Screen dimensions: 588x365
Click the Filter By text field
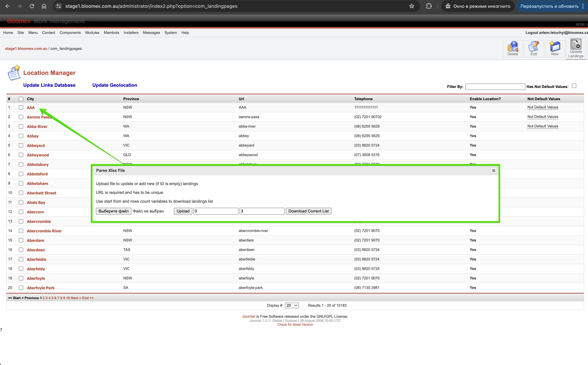pos(495,87)
